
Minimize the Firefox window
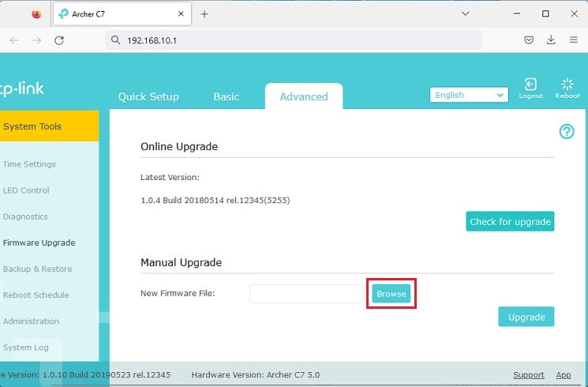(517, 14)
